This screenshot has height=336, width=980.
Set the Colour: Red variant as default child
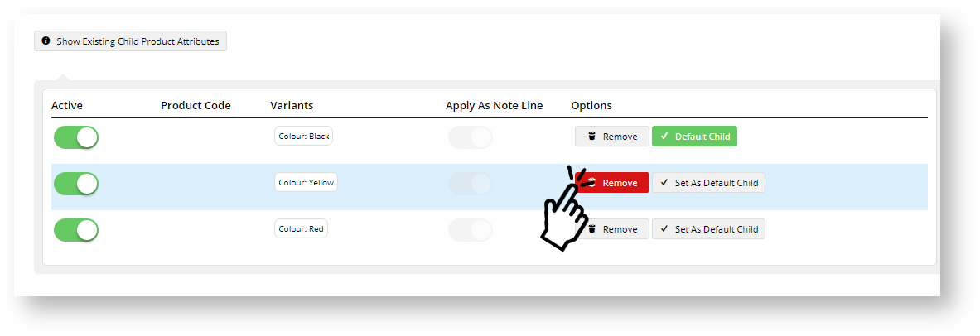pyautogui.click(x=708, y=229)
